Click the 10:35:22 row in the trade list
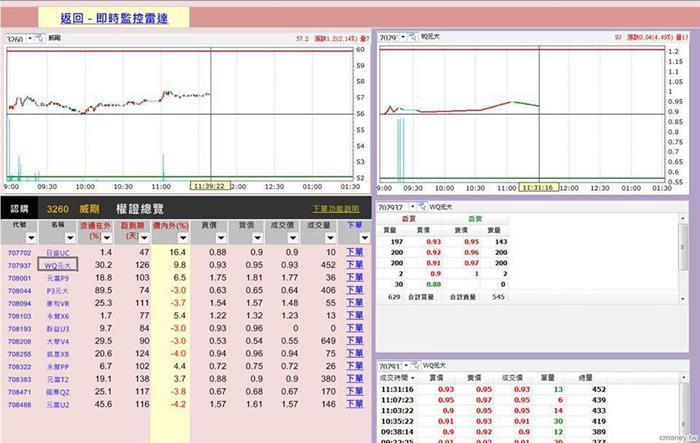Image resolution: width=700 pixels, height=443 pixels. (x=493, y=421)
